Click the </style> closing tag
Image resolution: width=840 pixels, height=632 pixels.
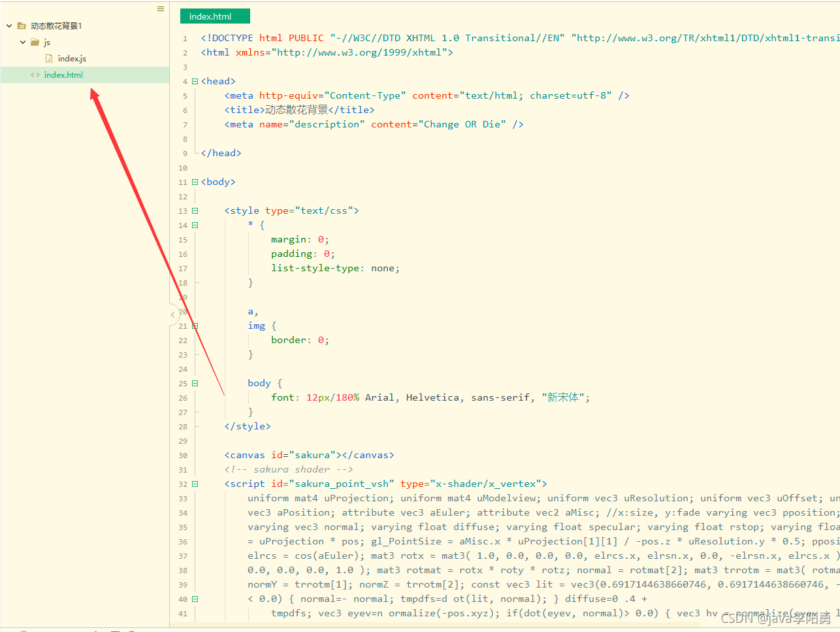pyautogui.click(x=248, y=426)
